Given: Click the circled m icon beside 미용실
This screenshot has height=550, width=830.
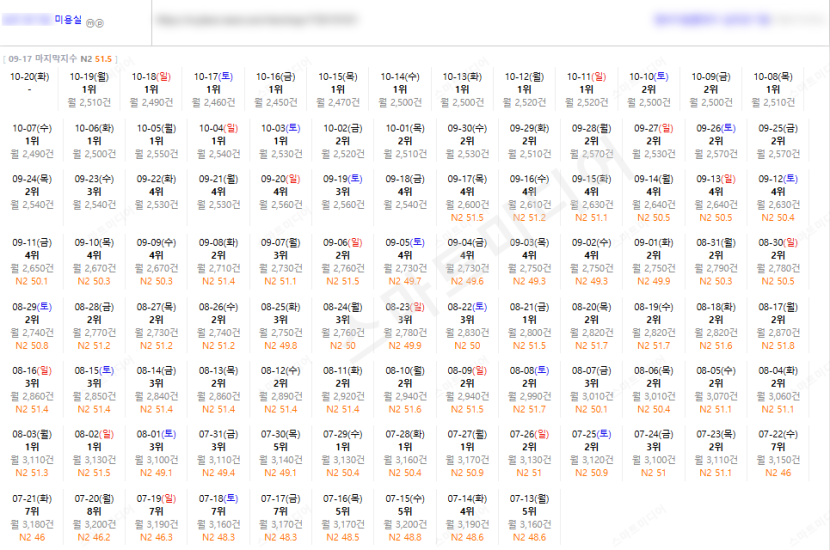Looking at the screenshot, I should click(89, 23).
